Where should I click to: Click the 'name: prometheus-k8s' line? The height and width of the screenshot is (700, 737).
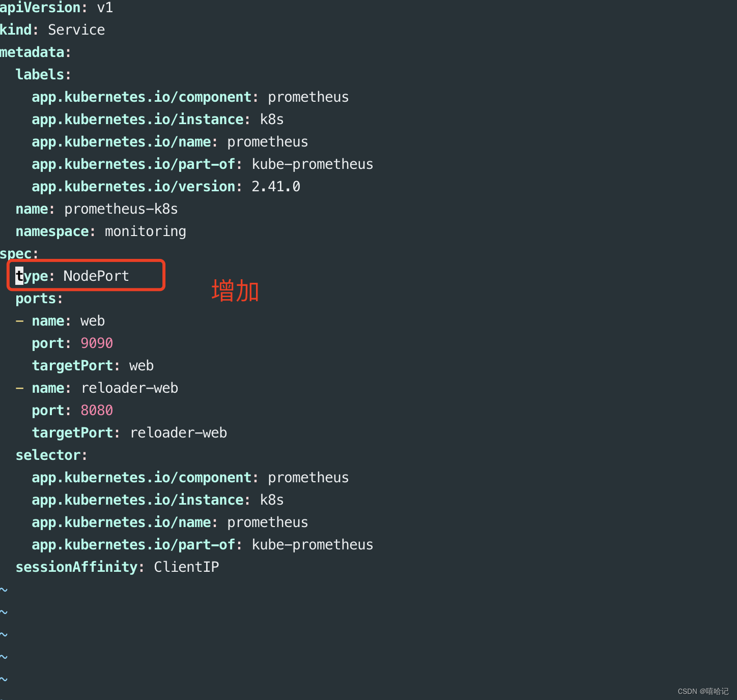97,209
